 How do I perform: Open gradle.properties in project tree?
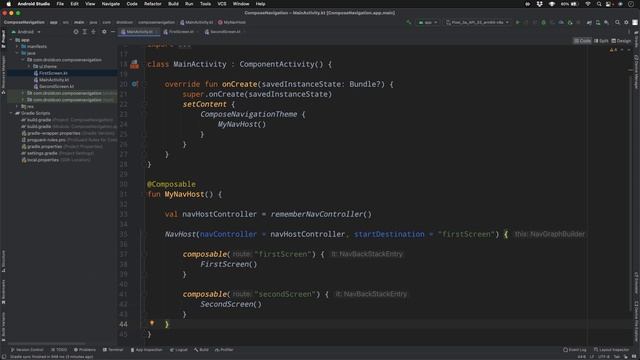click(x=44, y=147)
